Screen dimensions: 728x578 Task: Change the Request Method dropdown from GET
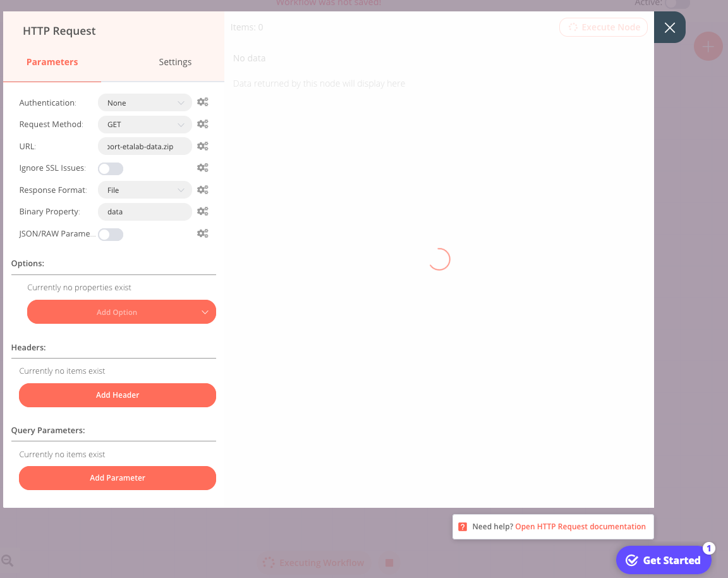(x=144, y=124)
